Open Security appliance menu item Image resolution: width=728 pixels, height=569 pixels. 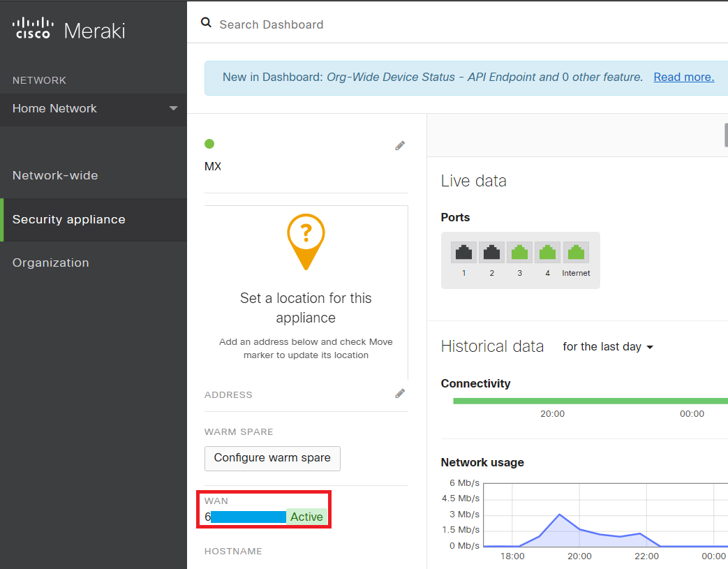pos(69,219)
